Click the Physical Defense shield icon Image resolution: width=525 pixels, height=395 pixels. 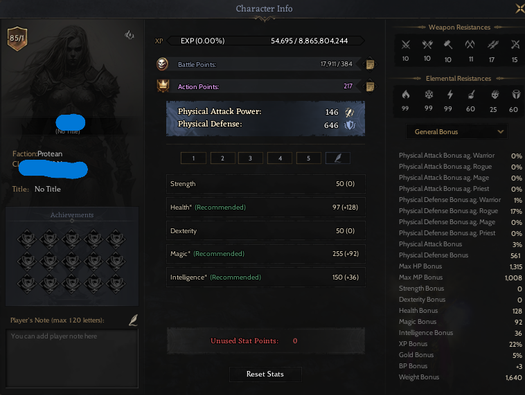pos(350,125)
